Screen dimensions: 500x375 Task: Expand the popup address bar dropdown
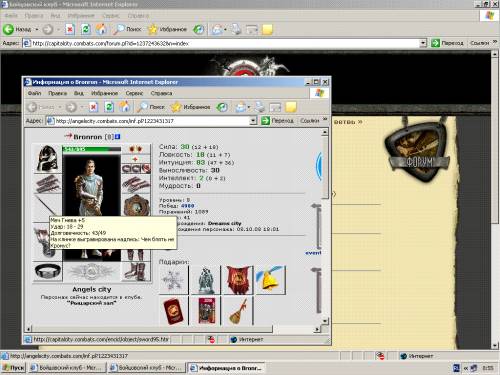pos(253,121)
